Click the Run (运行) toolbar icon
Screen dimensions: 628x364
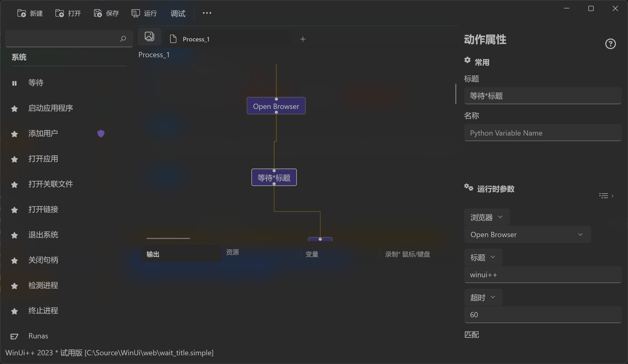pyautogui.click(x=136, y=13)
